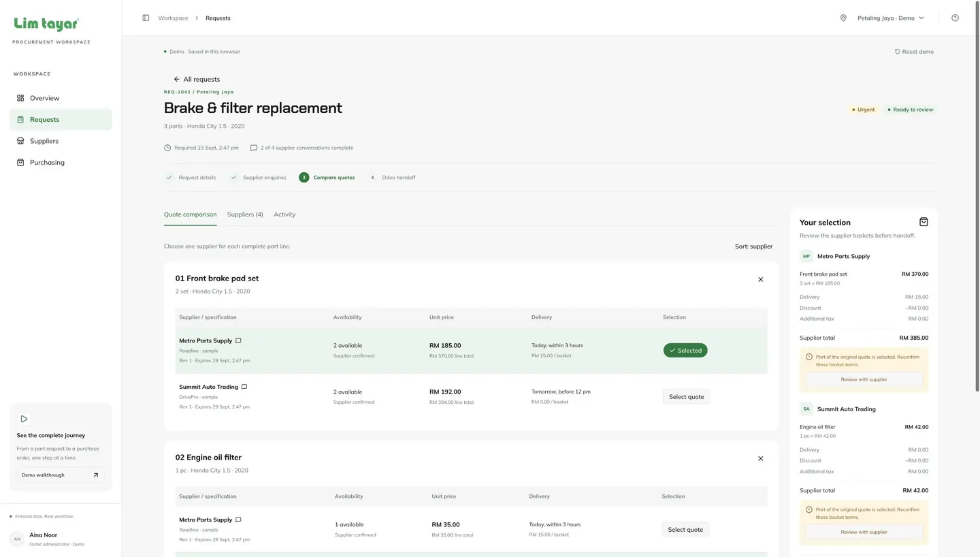Click the Supplier total RM 385.00 value
The width and height of the screenshot is (980, 557).
pos(913,338)
